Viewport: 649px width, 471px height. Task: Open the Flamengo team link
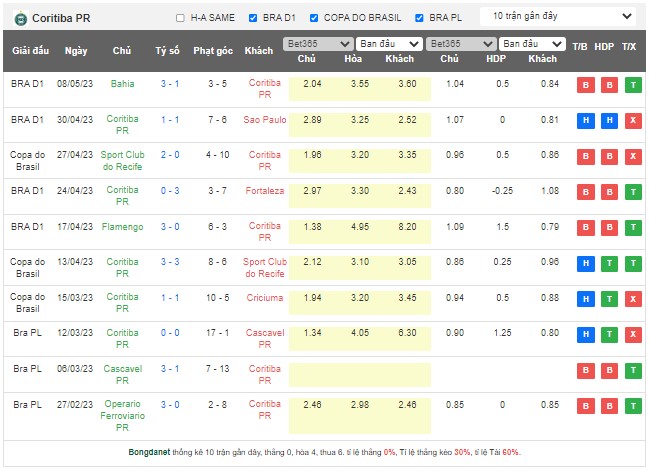[x=122, y=227]
